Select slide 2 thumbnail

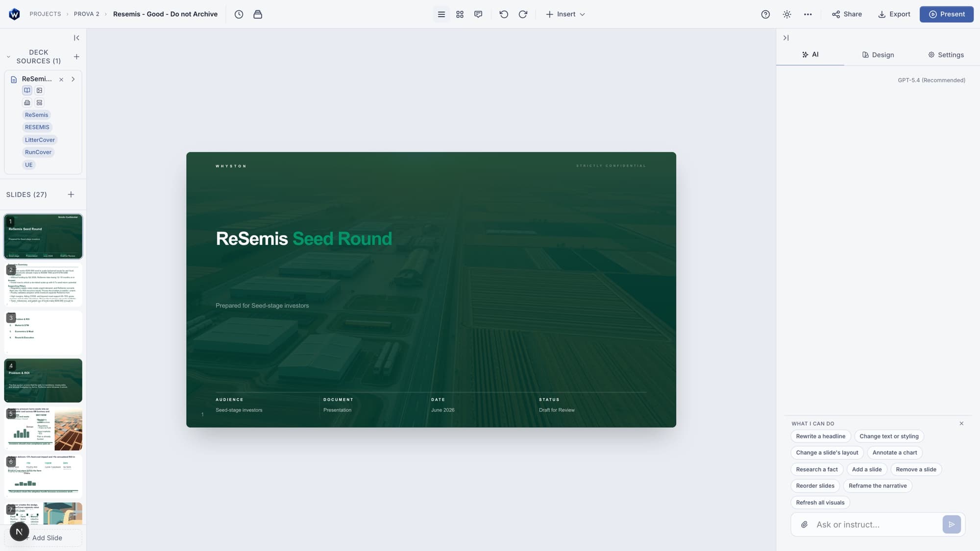coord(43,285)
